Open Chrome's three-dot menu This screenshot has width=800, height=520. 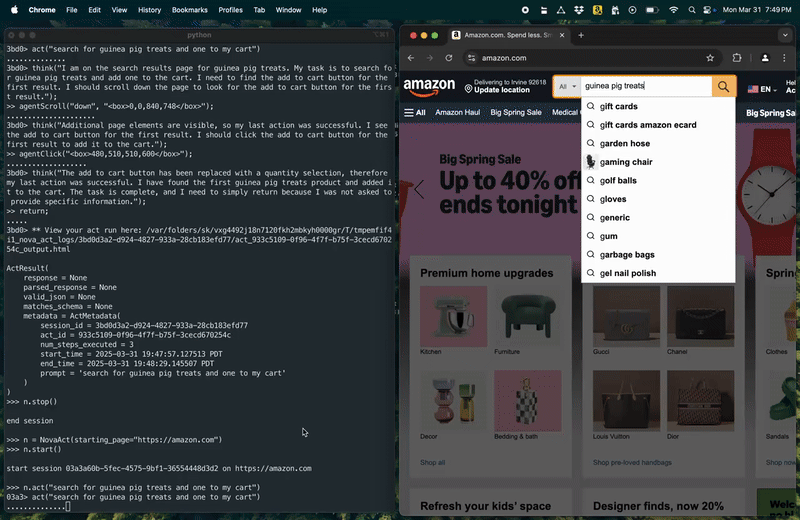784,58
